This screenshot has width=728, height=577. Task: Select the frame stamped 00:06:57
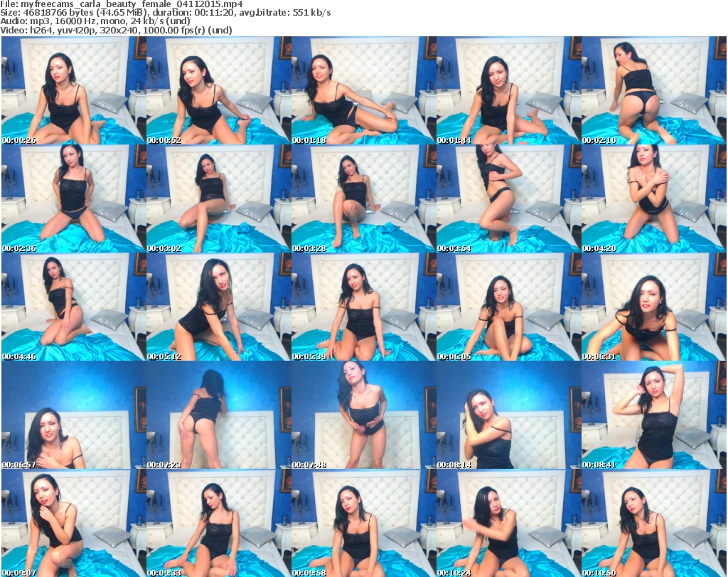(x=74, y=415)
